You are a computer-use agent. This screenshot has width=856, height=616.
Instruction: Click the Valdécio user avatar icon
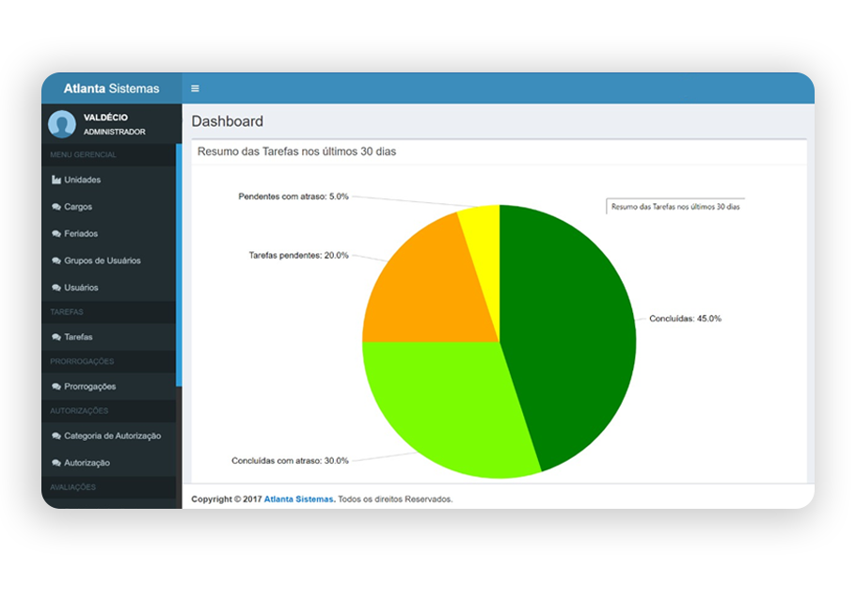coord(62,124)
